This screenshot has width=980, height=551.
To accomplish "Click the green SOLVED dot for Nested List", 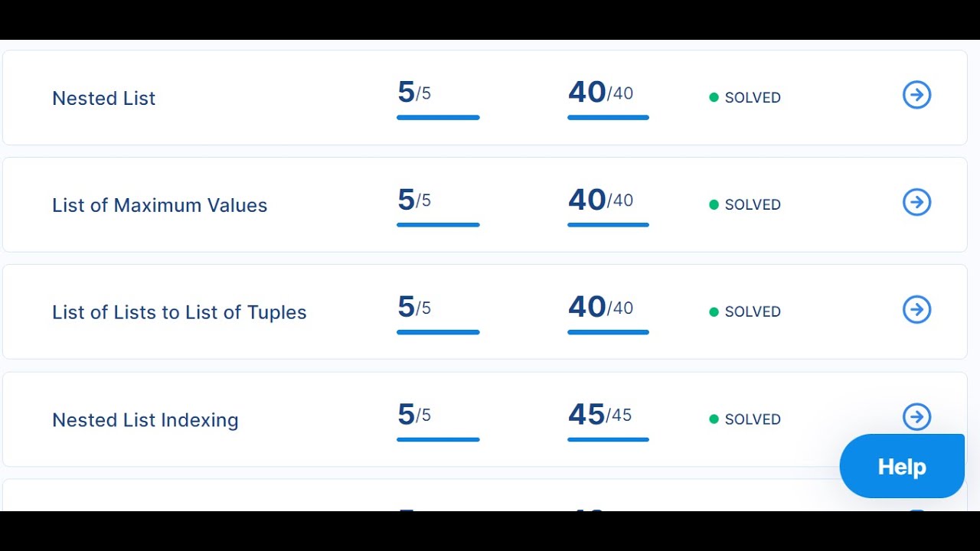I will click(714, 97).
